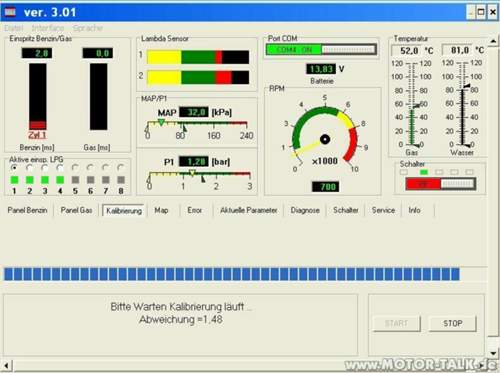Click the green Schalter status LED
The width and height of the screenshot is (500, 373).
(424, 172)
